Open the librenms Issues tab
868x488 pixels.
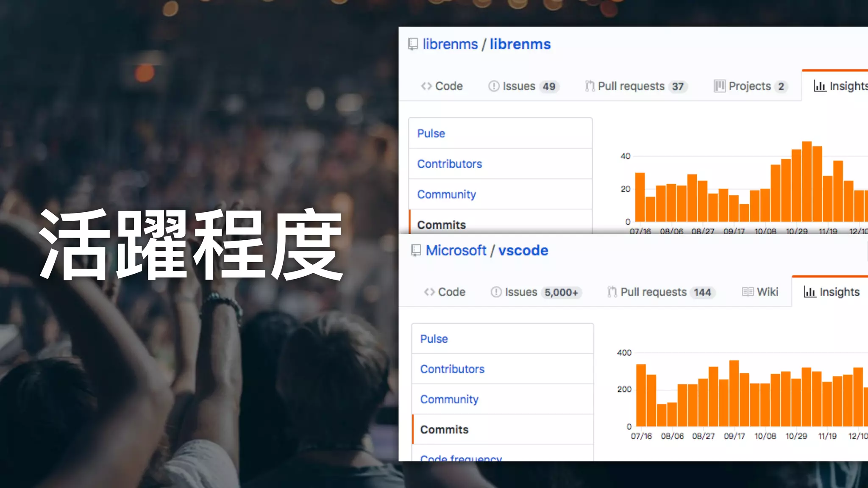point(524,86)
